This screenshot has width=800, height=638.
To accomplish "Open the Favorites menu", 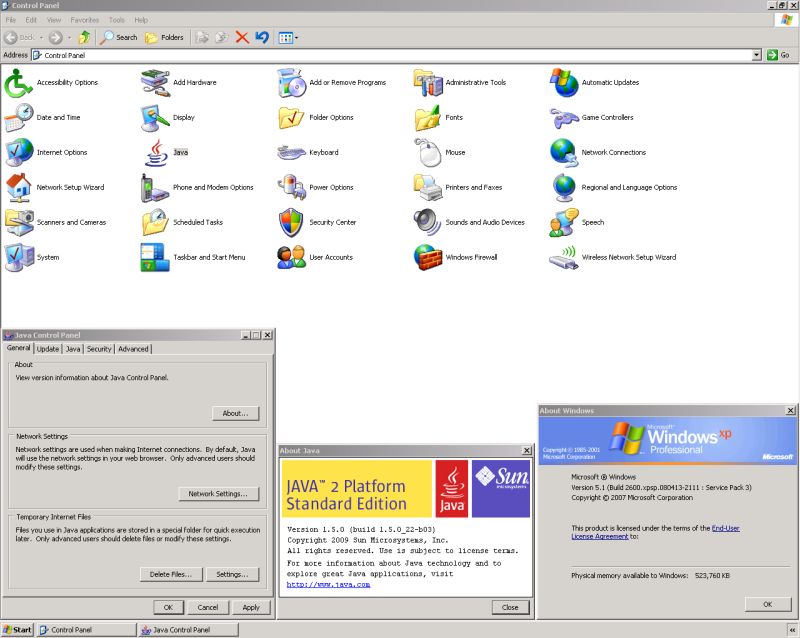I will (x=85, y=18).
